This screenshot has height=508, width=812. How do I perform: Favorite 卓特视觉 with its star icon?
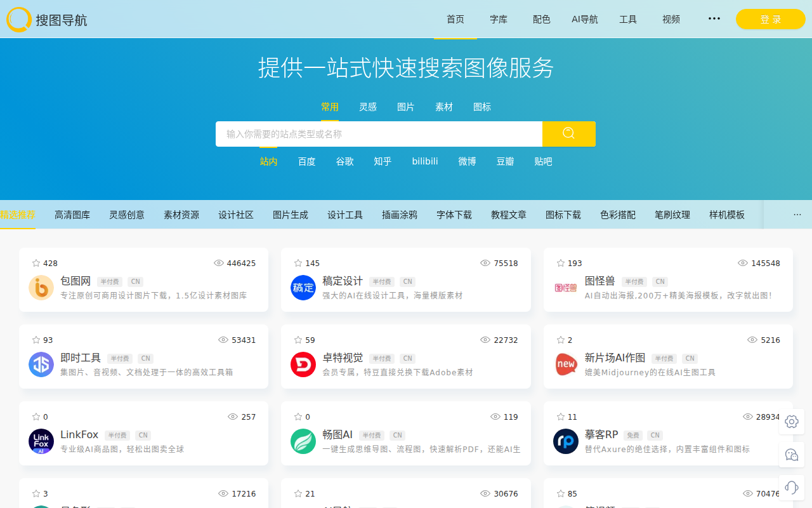[298, 340]
